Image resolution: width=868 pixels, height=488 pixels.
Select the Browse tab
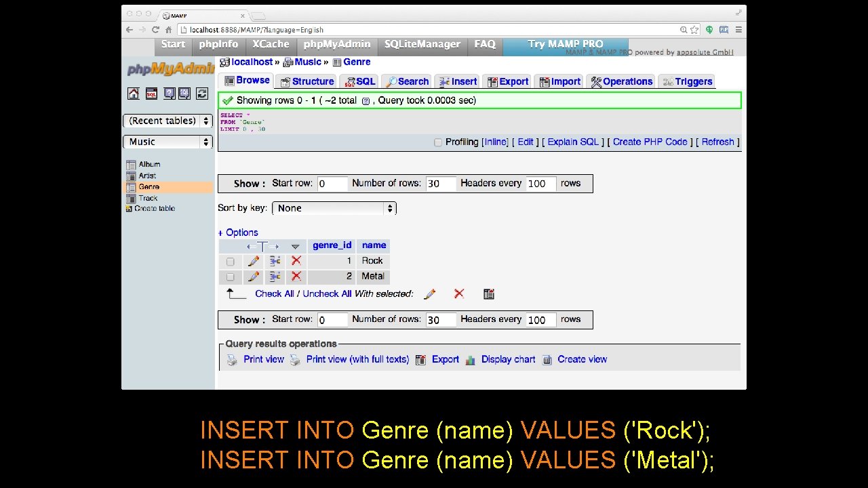(x=248, y=81)
